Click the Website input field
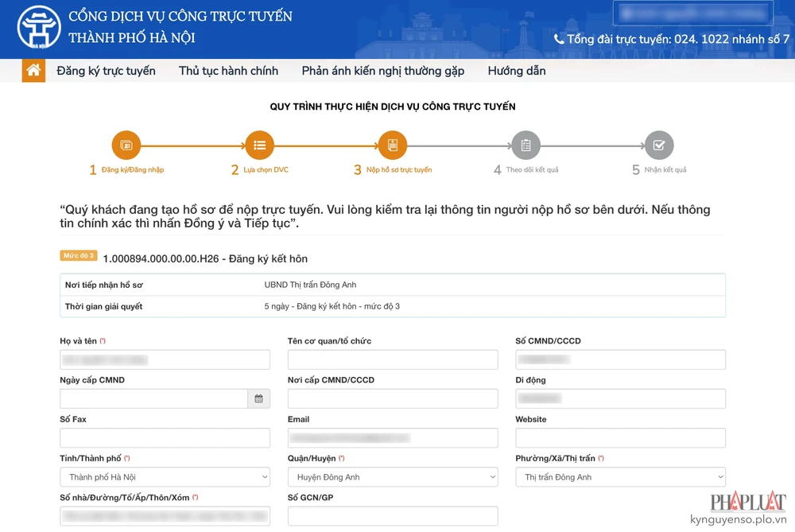The width and height of the screenshot is (795, 532). click(620, 437)
